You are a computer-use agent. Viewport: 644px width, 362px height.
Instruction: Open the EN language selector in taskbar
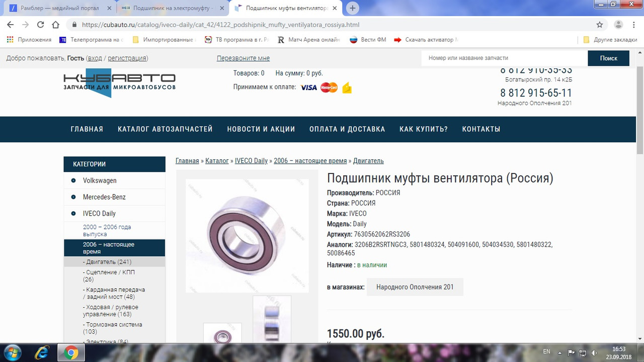click(x=546, y=352)
